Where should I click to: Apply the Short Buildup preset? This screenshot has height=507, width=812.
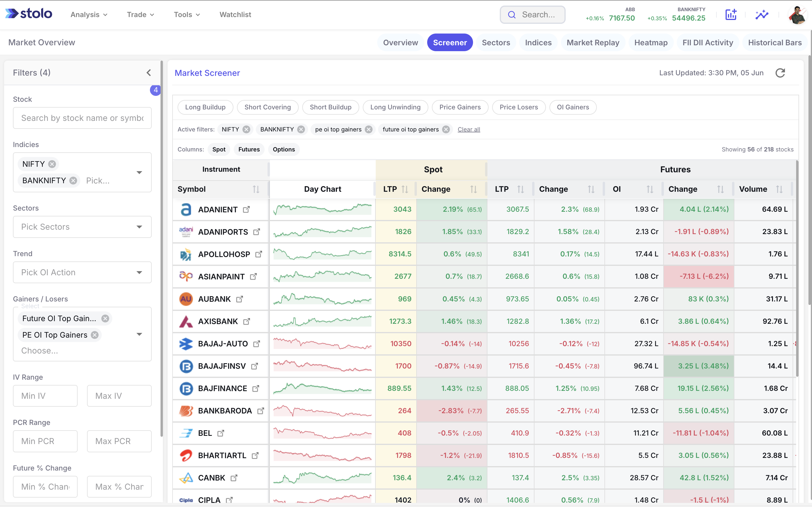(x=330, y=107)
